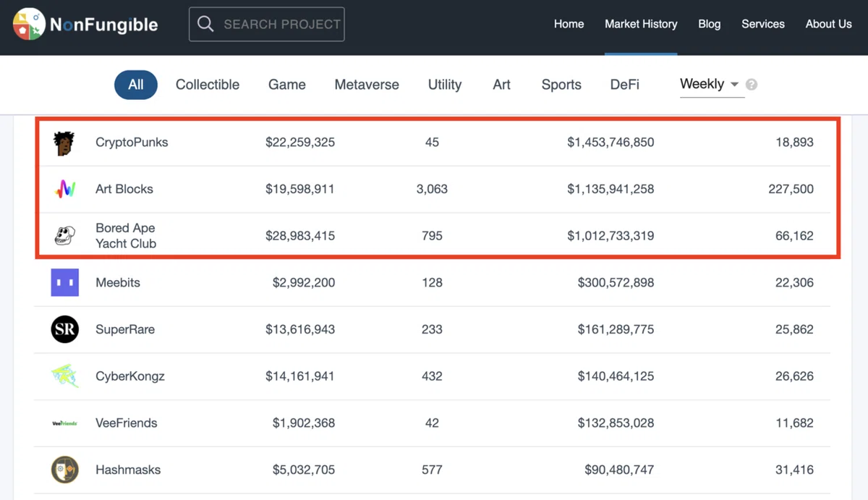Click the search magnifier icon

click(x=205, y=25)
